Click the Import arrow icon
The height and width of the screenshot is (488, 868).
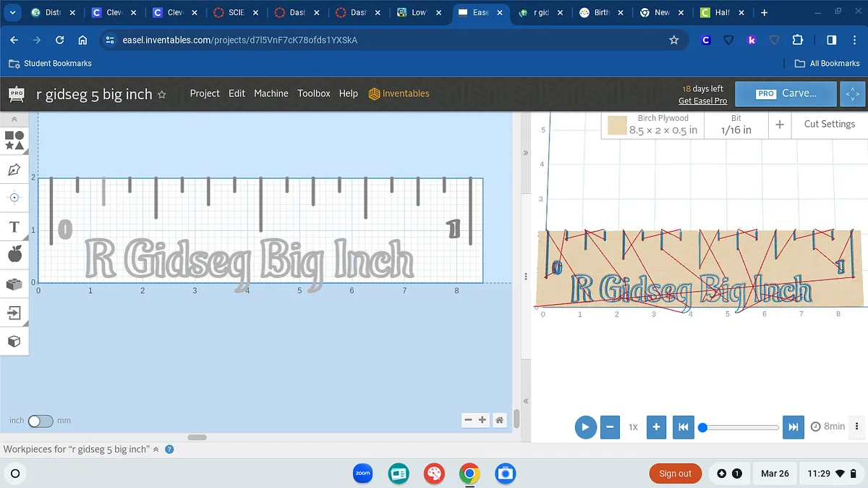click(14, 313)
